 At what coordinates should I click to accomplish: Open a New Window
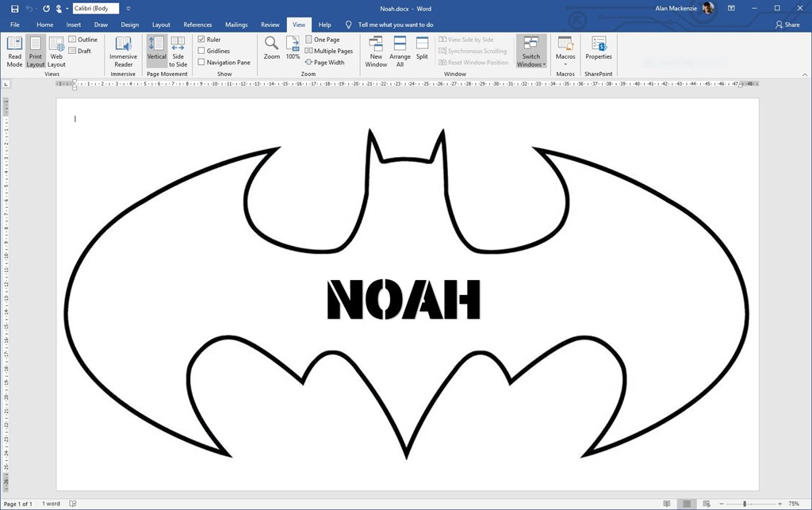[376, 51]
